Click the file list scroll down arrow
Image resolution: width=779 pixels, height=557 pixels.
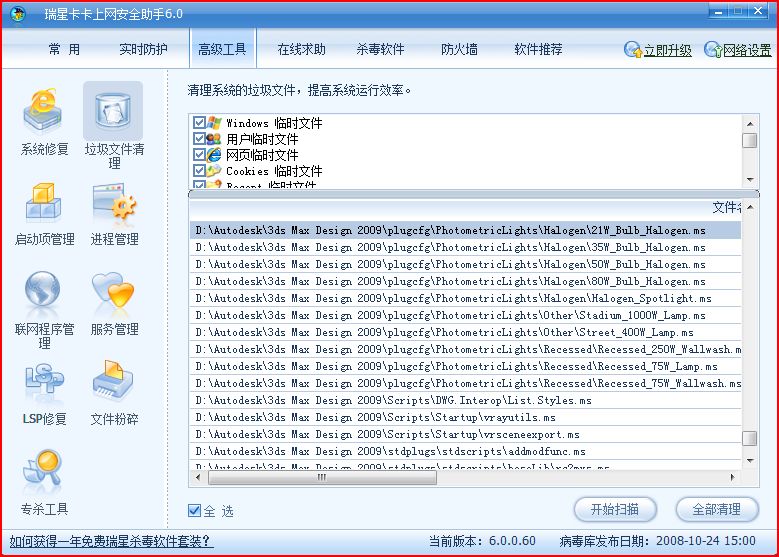[750, 461]
